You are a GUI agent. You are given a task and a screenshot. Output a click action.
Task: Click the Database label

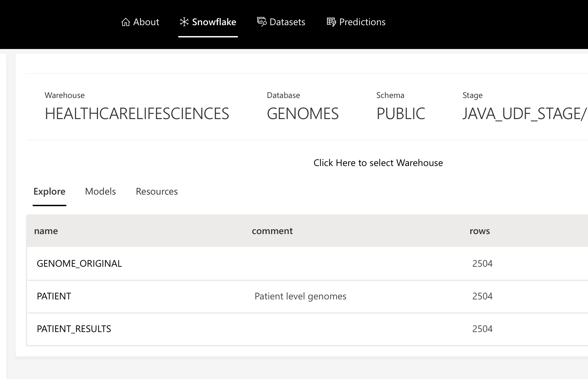point(283,95)
